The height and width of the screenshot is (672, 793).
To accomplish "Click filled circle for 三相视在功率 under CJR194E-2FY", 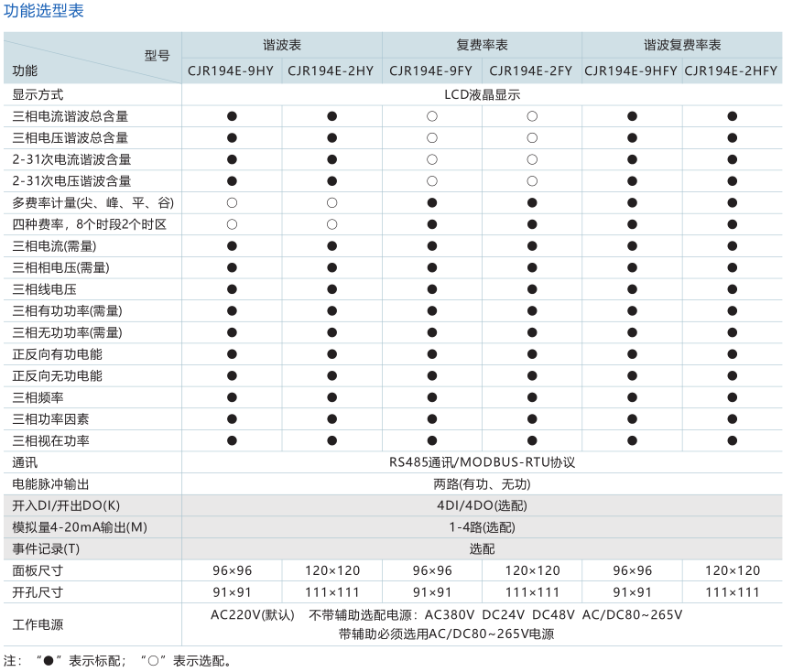I will pyautogui.click(x=532, y=440).
